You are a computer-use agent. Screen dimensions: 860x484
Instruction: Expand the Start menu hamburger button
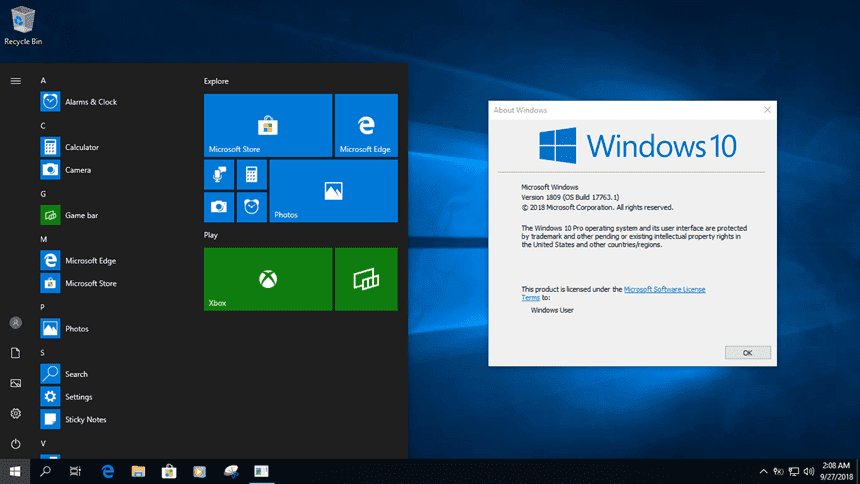pos(15,81)
